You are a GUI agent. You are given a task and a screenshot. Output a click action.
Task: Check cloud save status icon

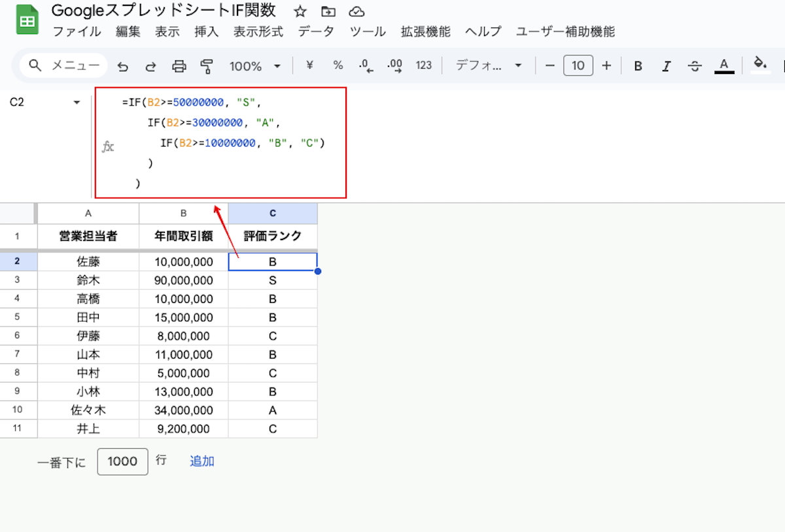(357, 11)
